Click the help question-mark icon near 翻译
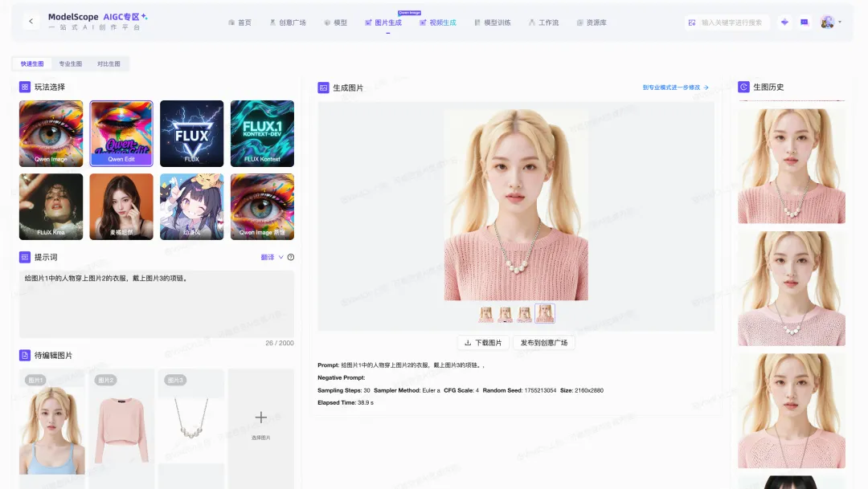 pyautogui.click(x=291, y=257)
